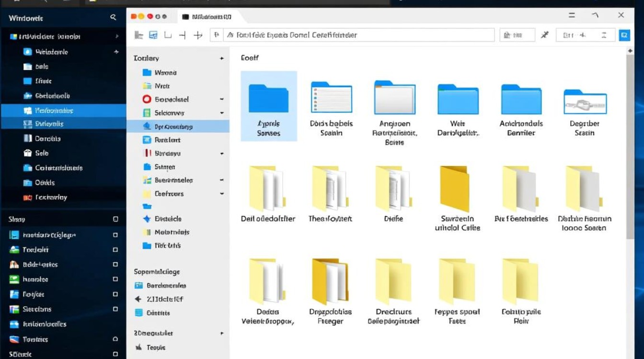Click the small button right of the address bar
The width and height of the screenshot is (644, 359).
517,35
